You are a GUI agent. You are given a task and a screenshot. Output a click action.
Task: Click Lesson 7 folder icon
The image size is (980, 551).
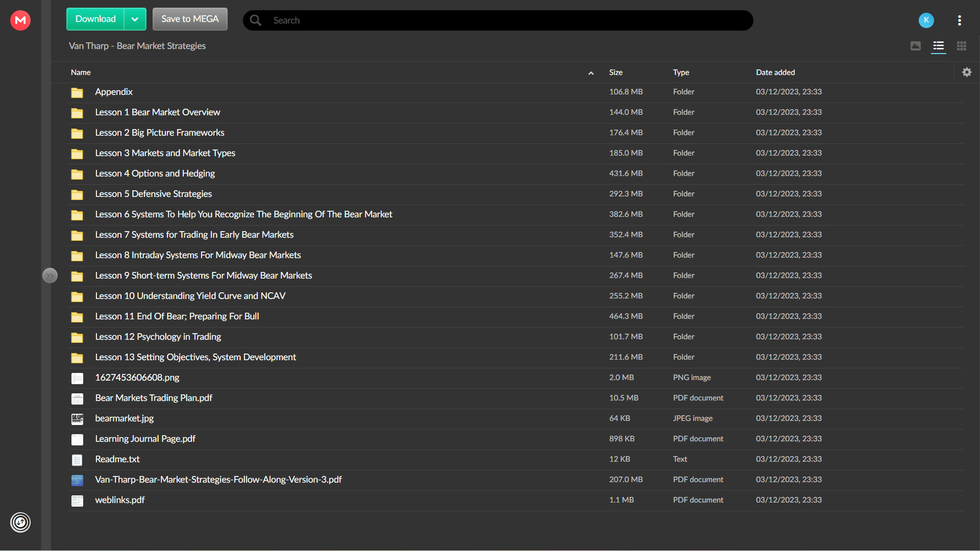(x=77, y=235)
